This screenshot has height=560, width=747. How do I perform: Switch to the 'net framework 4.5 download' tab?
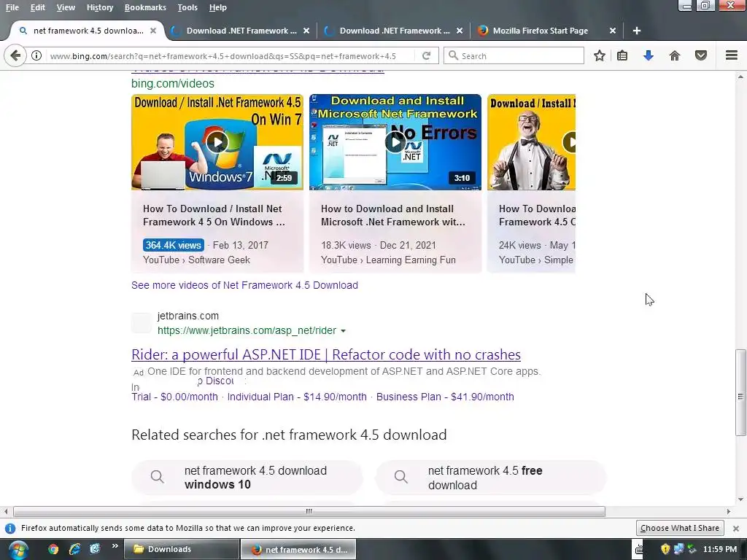tap(88, 31)
